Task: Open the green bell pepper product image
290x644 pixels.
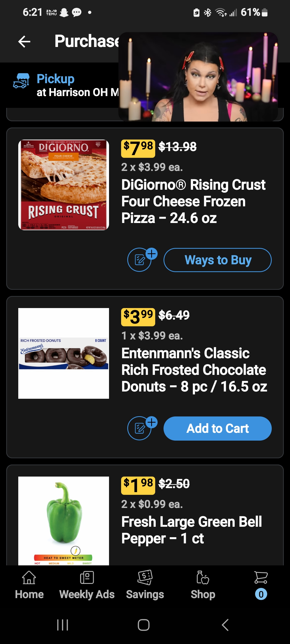Action: tap(64, 521)
